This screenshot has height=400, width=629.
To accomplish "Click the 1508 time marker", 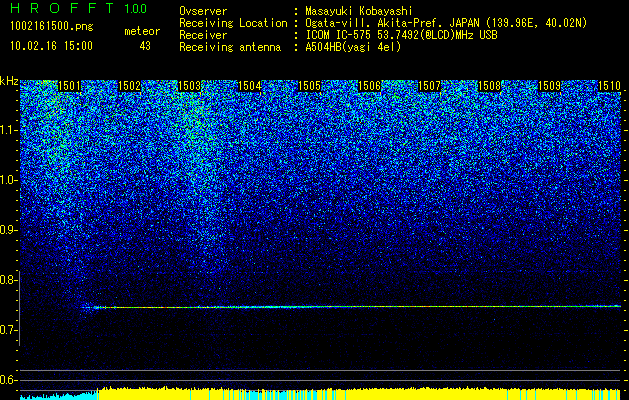I will 489,86.
